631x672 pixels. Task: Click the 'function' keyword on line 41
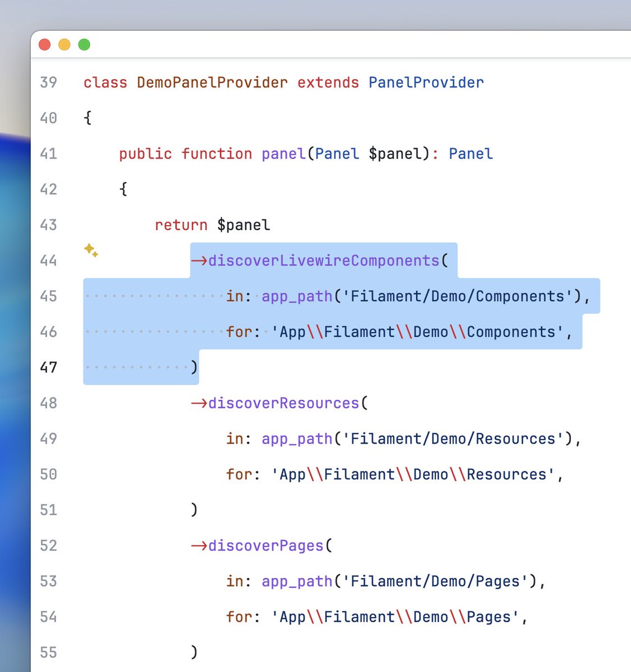click(217, 153)
